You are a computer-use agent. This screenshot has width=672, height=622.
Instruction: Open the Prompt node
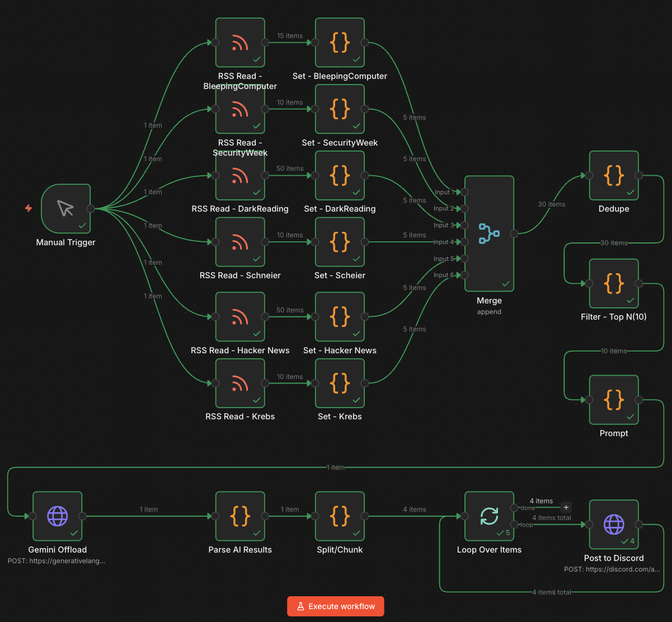pyautogui.click(x=614, y=400)
